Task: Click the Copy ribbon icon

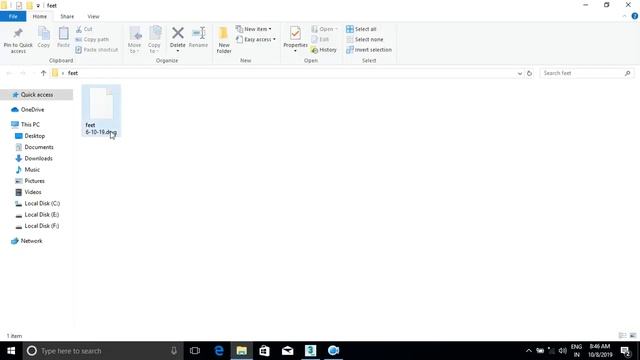Action: pyautogui.click(x=44, y=38)
